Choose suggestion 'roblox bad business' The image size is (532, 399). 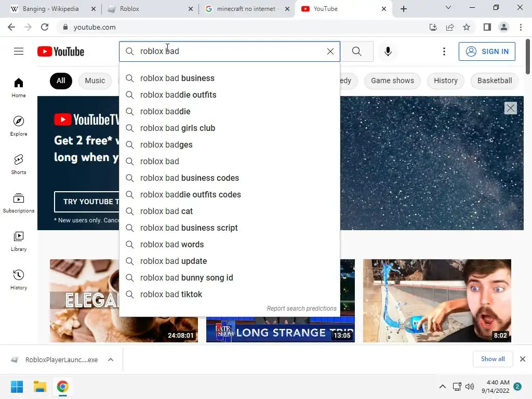[x=229, y=78]
